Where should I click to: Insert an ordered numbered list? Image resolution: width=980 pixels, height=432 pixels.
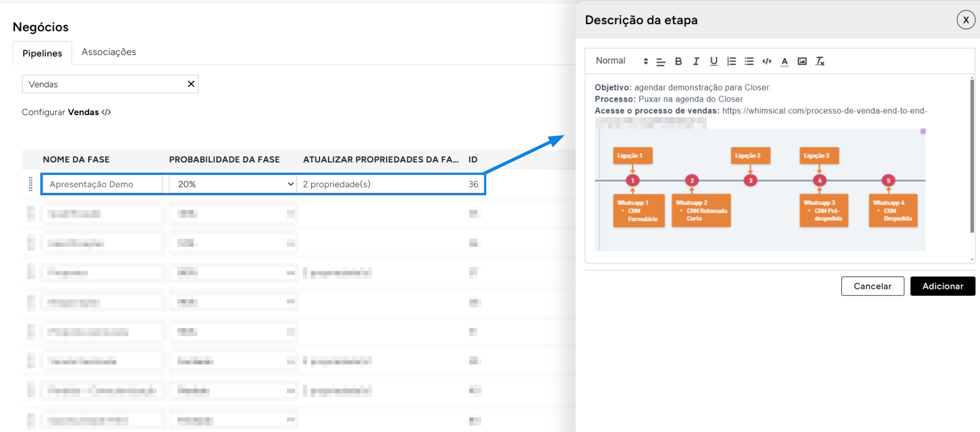coord(732,61)
